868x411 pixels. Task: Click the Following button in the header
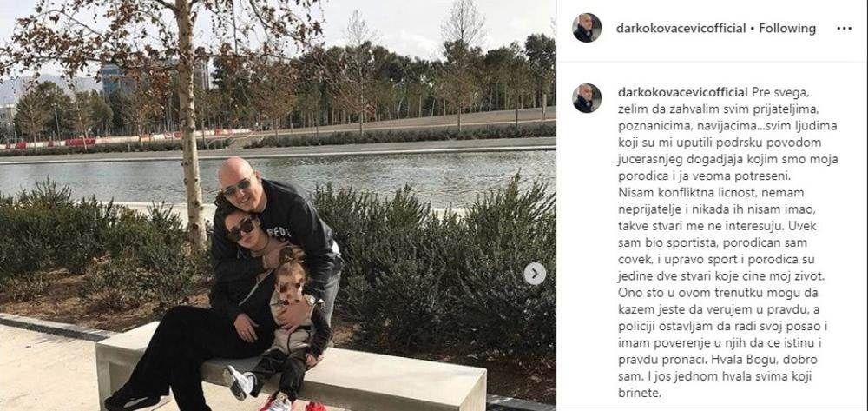pos(787,29)
